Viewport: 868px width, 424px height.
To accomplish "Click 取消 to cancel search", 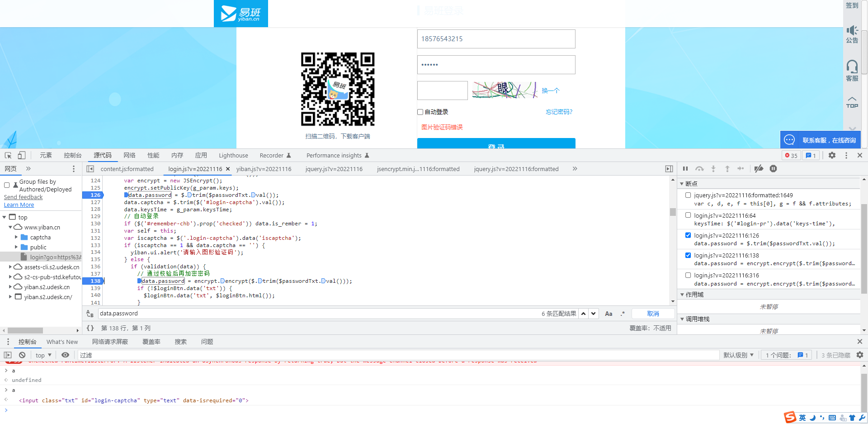I will (x=653, y=314).
